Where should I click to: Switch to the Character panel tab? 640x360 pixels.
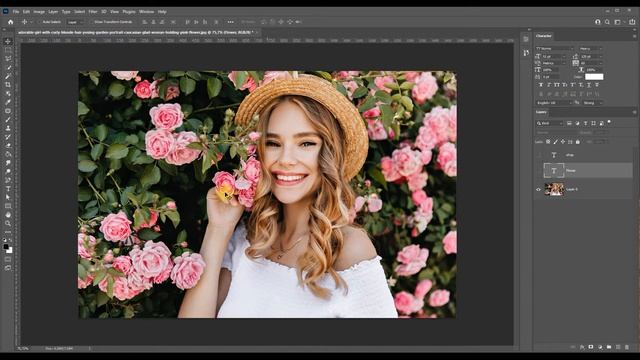pos(543,36)
